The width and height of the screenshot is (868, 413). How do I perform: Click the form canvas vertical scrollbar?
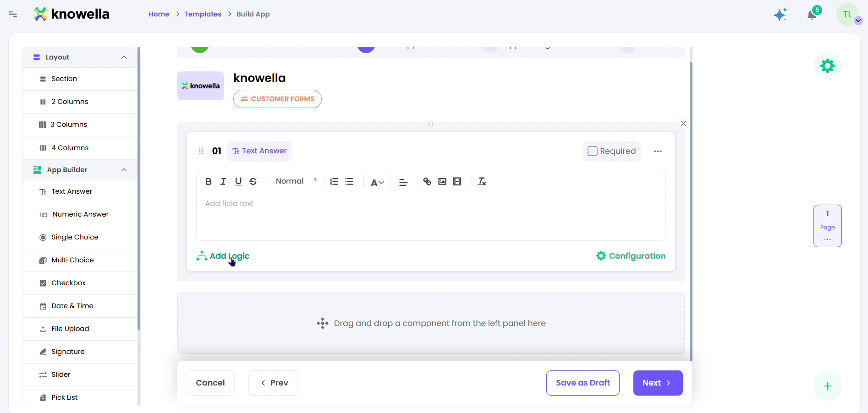(x=691, y=211)
